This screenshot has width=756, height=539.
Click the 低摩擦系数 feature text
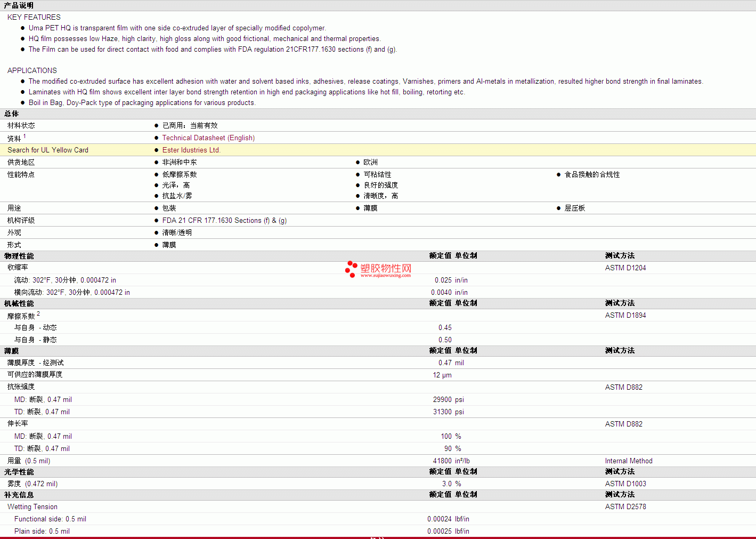(x=180, y=174)
